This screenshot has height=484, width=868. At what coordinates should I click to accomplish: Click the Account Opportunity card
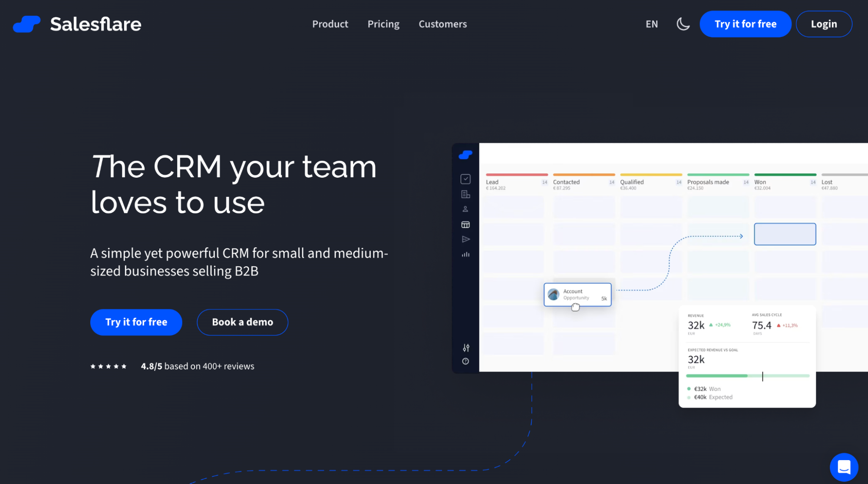tap(578, 295)
